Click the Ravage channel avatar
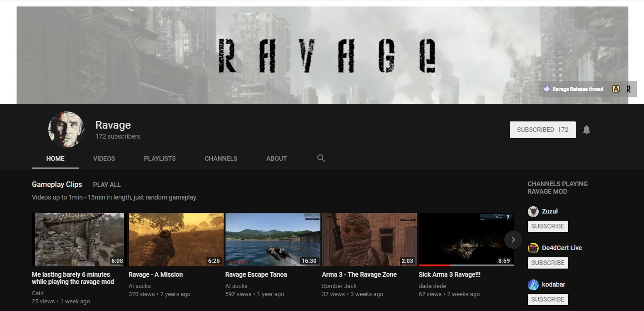The width and height of the screenshot is (644, 311). click(x=66, y=130)
